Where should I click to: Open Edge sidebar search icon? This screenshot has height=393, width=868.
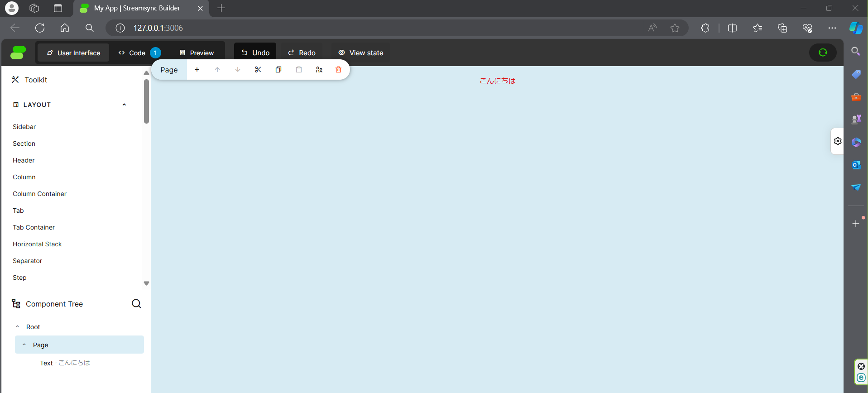tap(856, 51)
